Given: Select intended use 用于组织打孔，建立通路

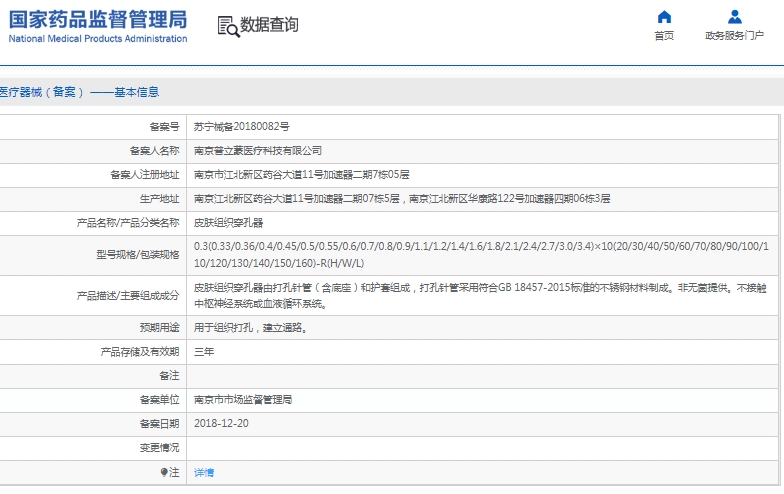Looking at the screenshot, I should pyautogui.click(x=250, y=328).
